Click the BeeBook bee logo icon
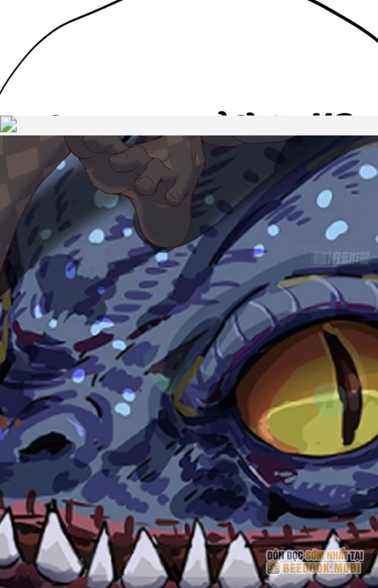 [x=273, y=568]
